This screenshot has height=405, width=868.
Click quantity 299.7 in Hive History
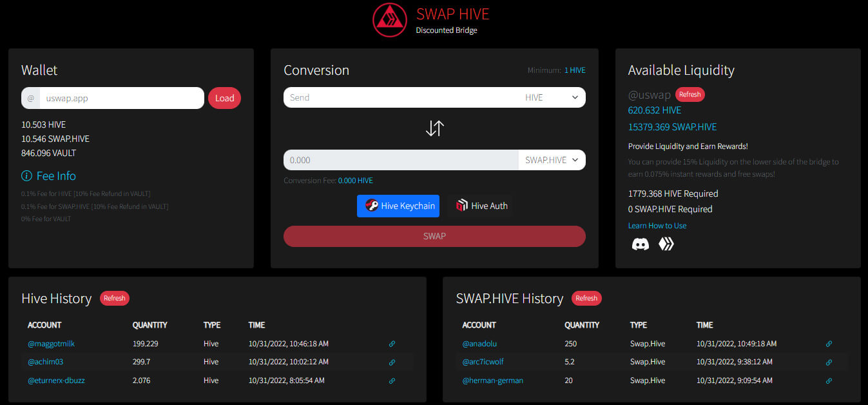click(143, 362)
